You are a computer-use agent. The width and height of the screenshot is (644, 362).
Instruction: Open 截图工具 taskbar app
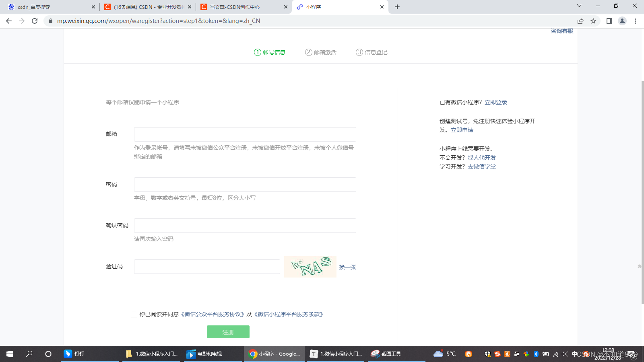pyautogui.click(x=396, y=354)
